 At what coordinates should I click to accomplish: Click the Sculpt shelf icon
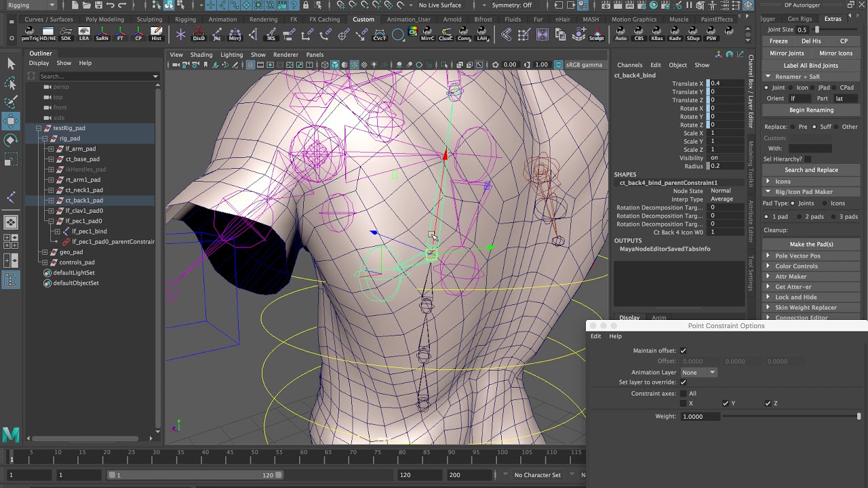[x=596, y=34]
